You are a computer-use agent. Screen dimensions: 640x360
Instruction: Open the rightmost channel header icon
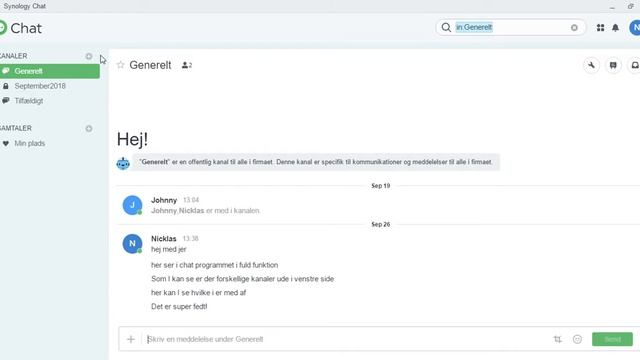[x=634, y=65]
